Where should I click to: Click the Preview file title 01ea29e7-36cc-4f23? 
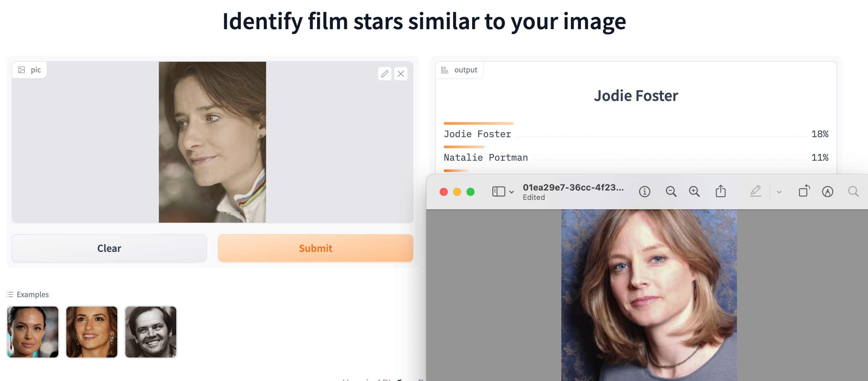tap(573, 187)
